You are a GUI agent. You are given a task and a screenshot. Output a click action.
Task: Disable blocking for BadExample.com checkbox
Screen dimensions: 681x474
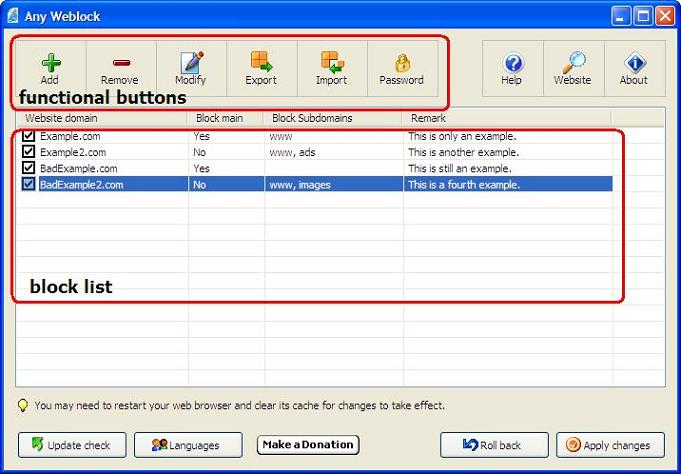pyautogui.click(x=29, y=168)
